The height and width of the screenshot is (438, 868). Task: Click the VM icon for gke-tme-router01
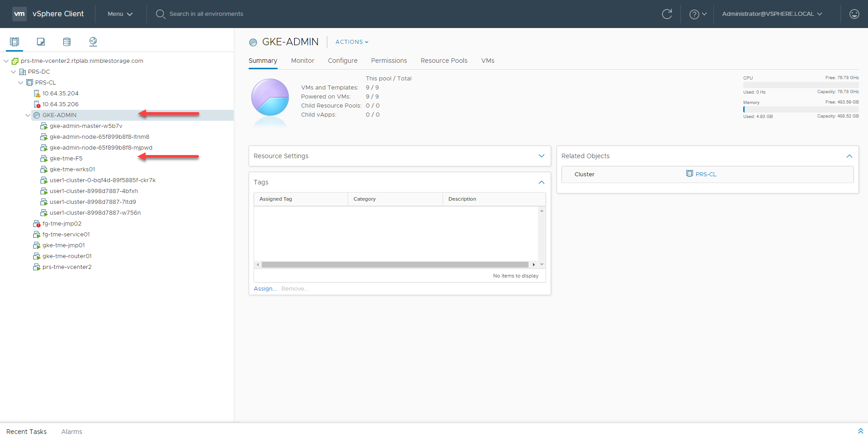(37, 256)
